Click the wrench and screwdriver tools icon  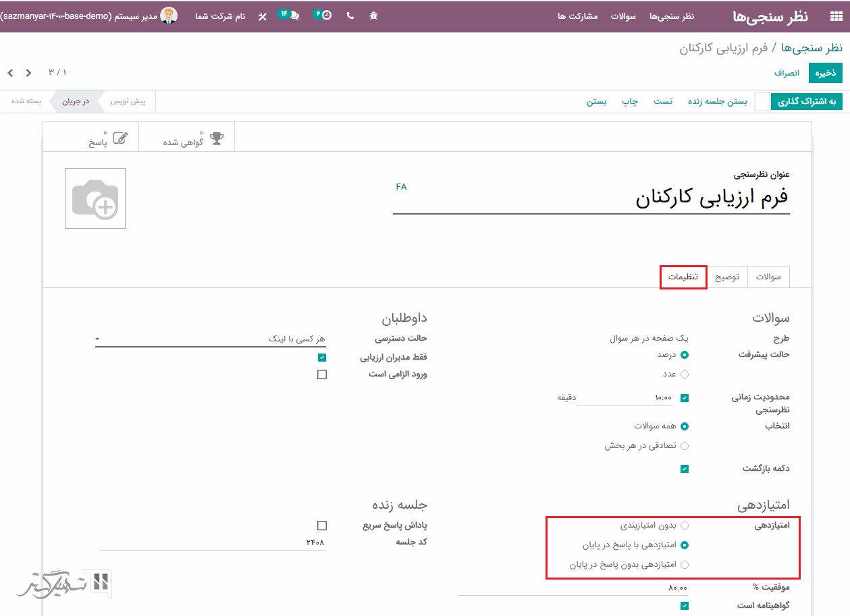(x=262, y=16)
